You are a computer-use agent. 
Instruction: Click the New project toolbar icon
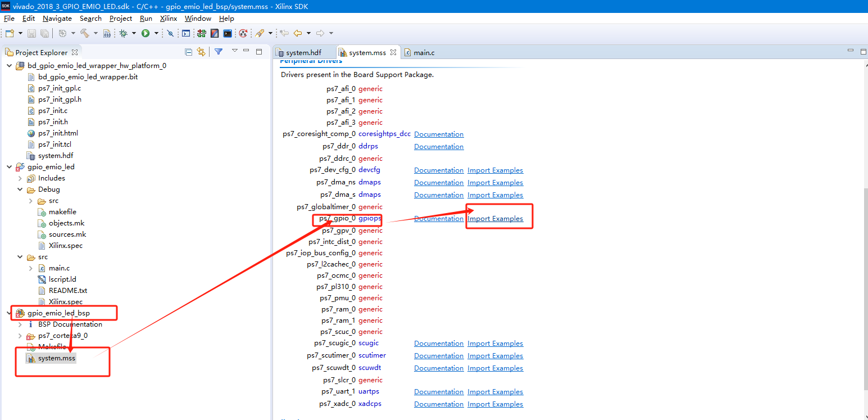click(10, 33)
